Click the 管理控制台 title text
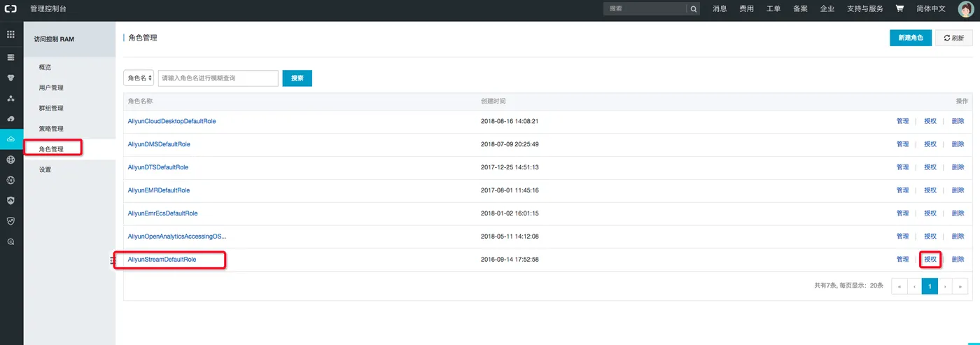This screenshot has width=980, height=345. [48, 9]
